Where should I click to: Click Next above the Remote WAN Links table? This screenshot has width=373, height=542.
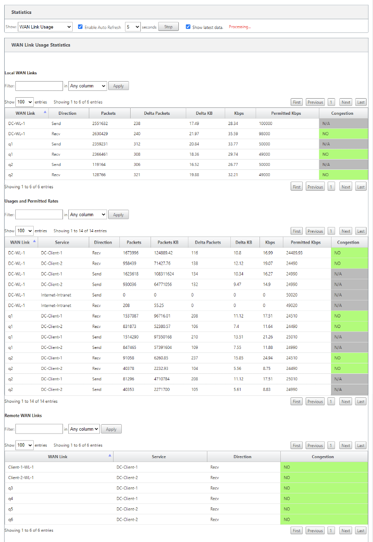pyautogui.click(x=346, y=445)
